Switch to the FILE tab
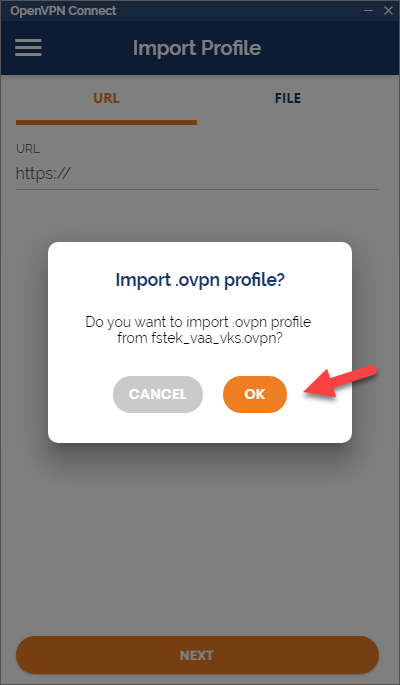 point(288,98)
